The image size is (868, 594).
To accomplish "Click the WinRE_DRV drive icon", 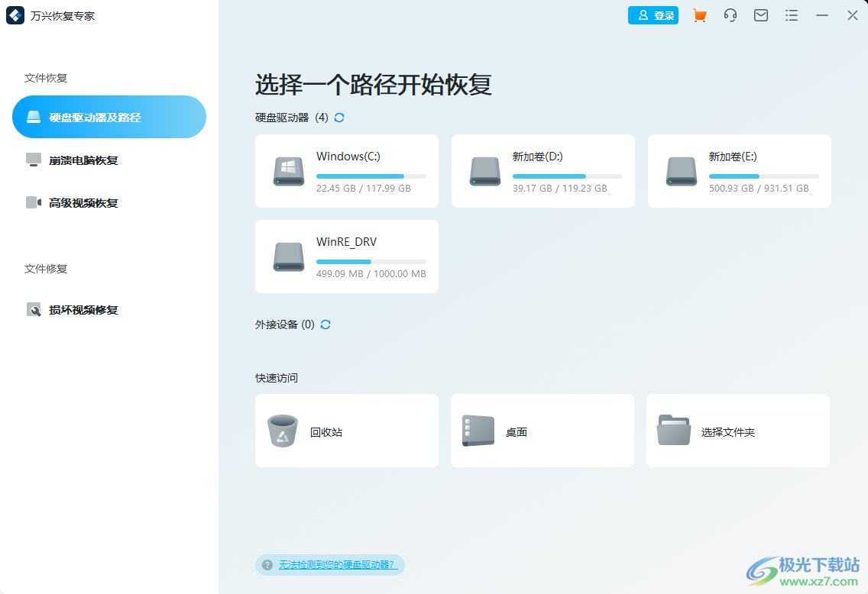I will [288, 257].
